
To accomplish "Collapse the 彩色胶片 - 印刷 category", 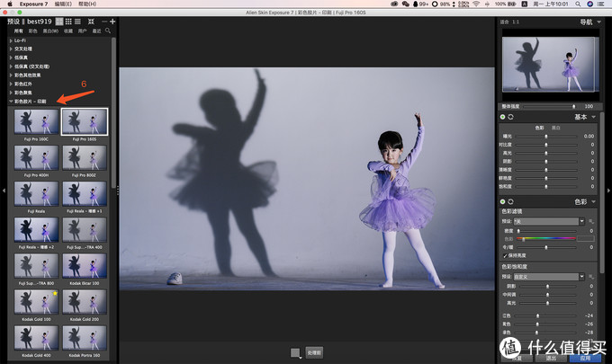I will coord(11,102).
